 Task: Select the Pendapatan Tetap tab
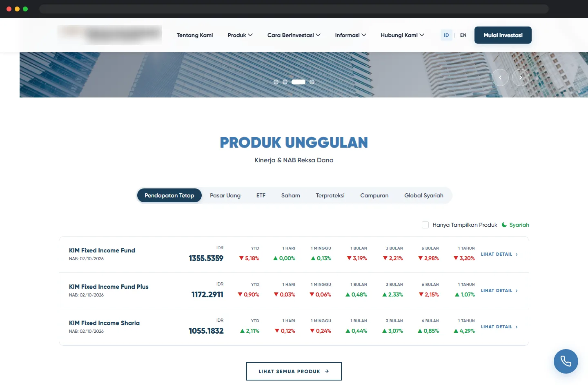pos(169,195)
